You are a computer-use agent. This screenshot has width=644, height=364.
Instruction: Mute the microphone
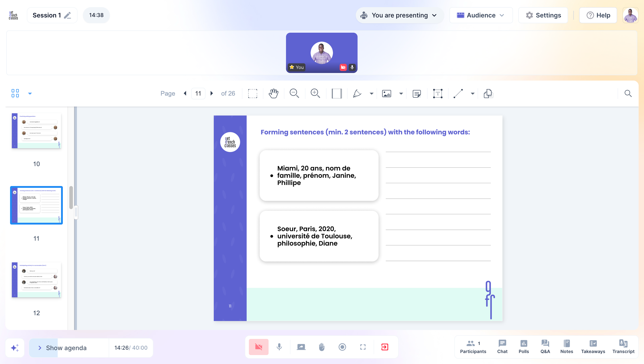pos(279,347)
